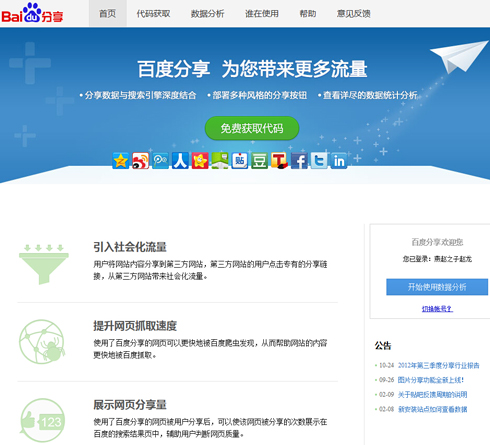Click the banner title 百度分享 为您带来更多流量
The width and height of the screenshot is (490, 445).
pos(252,69)
